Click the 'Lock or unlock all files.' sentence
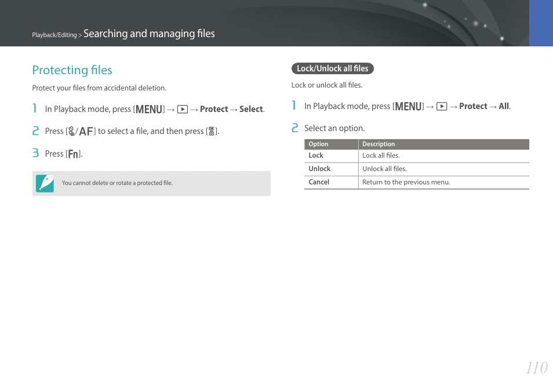This screenshot has width=553, height=392. (326, 85)
